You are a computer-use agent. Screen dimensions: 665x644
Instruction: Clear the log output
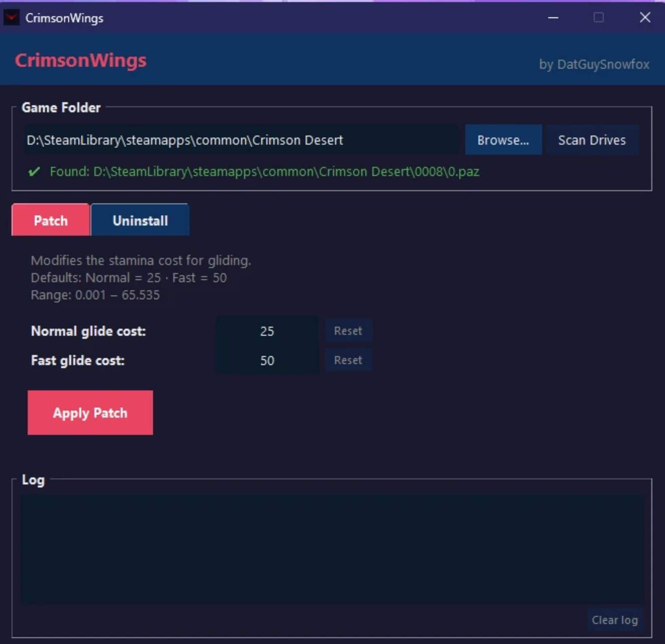point(614,620)
